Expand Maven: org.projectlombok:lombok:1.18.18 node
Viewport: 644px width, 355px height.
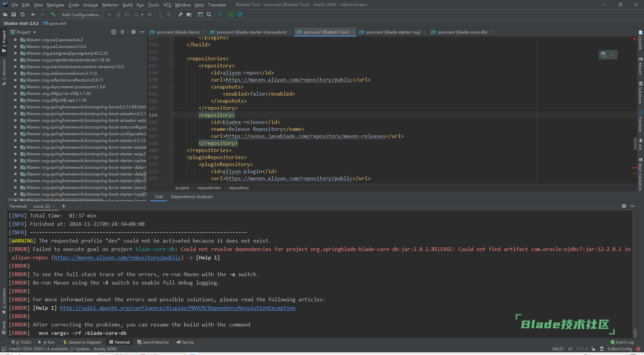pyautogui.click(x=15, y=60)
